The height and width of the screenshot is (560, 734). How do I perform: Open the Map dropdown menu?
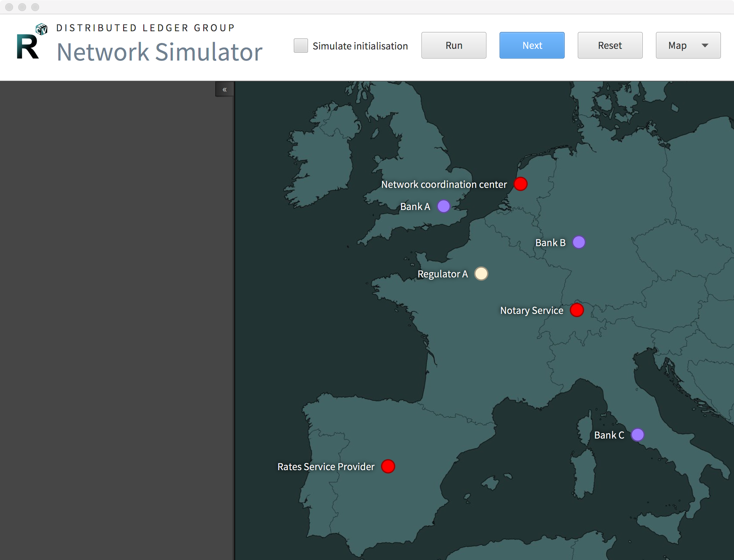688,45
